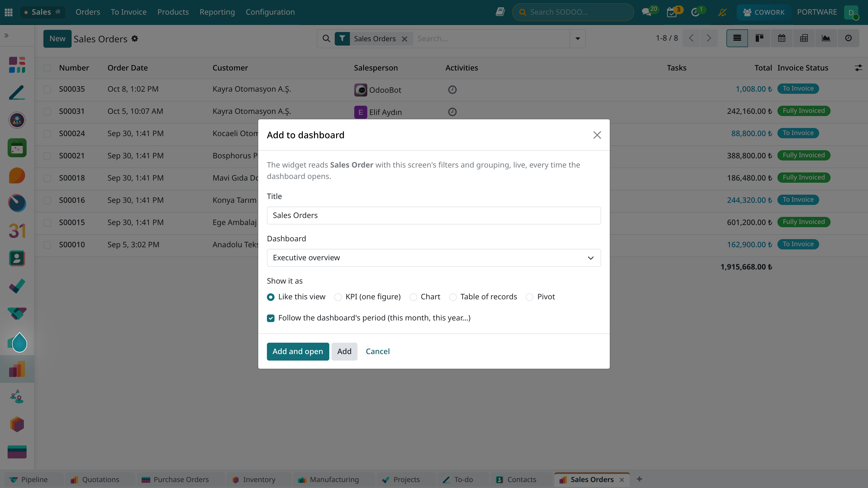Go to next page of records
Viewport: 868px width, 488px height.
[x=709, y=38]
